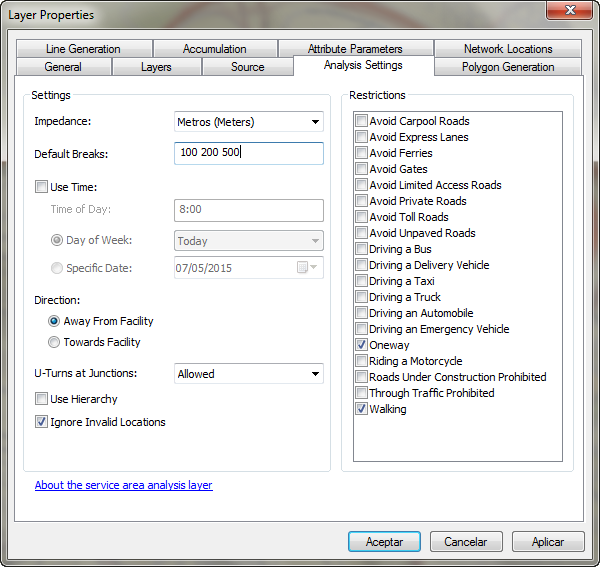
Task: Open the service area analysis layer link
Action: pos(123,485)
